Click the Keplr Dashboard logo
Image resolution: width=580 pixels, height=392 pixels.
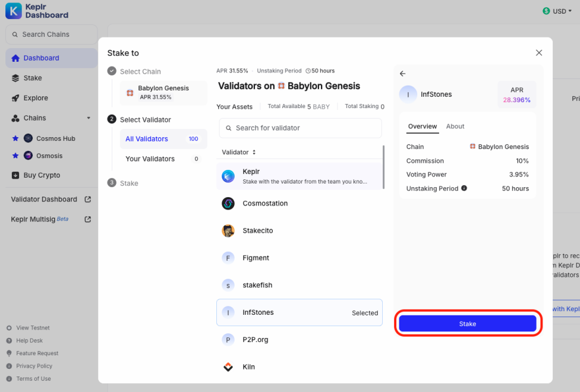pyautogui.click(x=37, y=11)
